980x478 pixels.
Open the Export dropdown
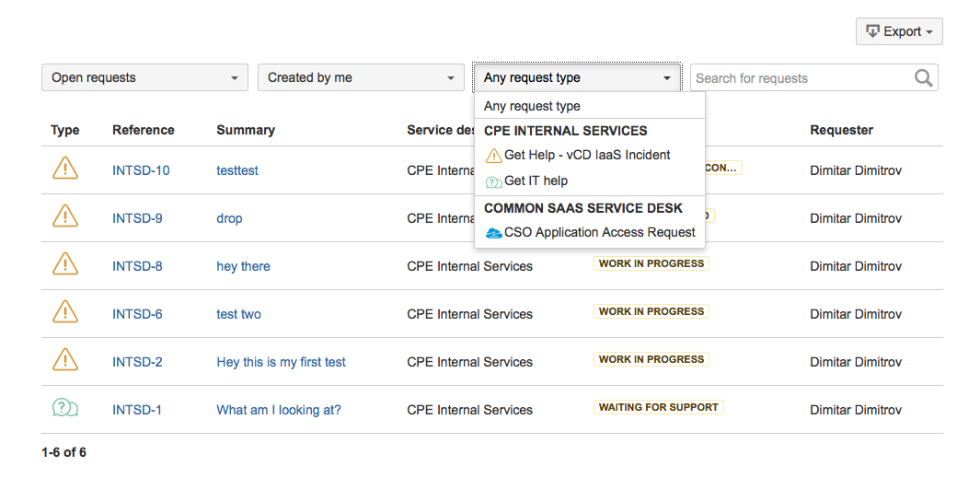click(x=899, y=31)
